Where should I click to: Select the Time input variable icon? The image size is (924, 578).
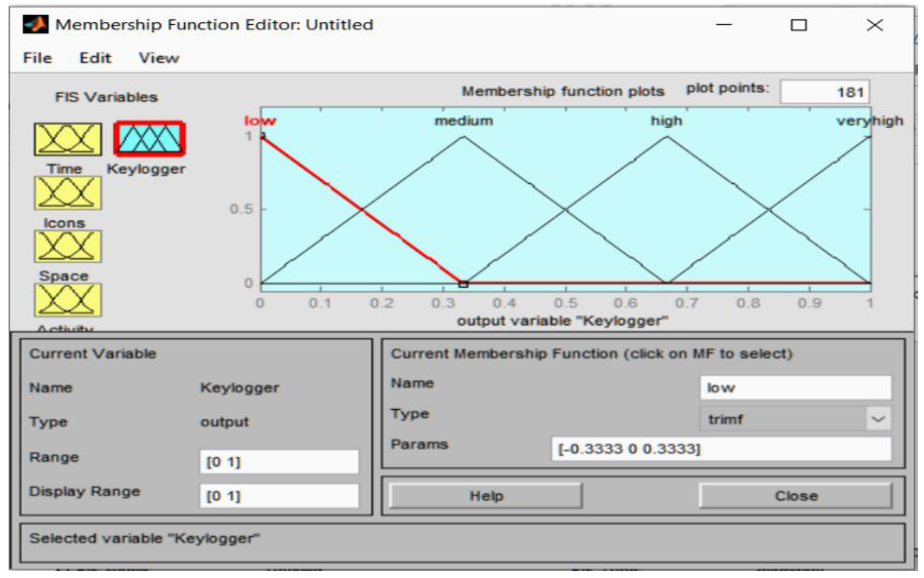coord(68,139)
